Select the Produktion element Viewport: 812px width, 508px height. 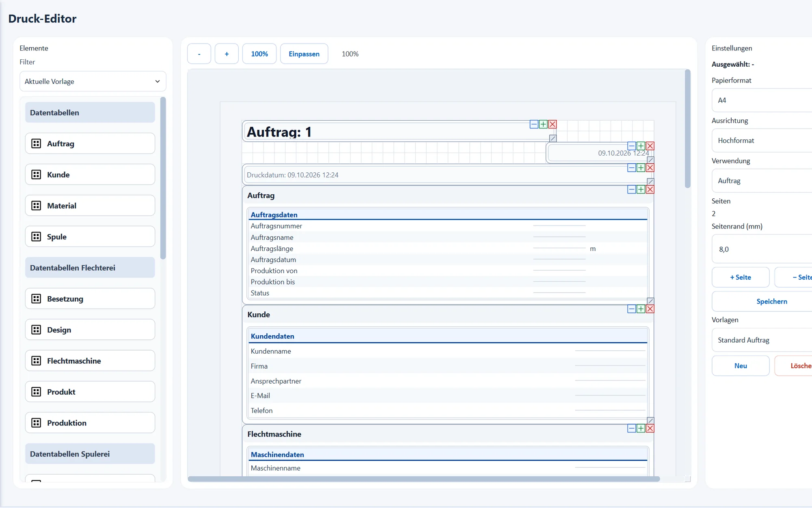90,423
